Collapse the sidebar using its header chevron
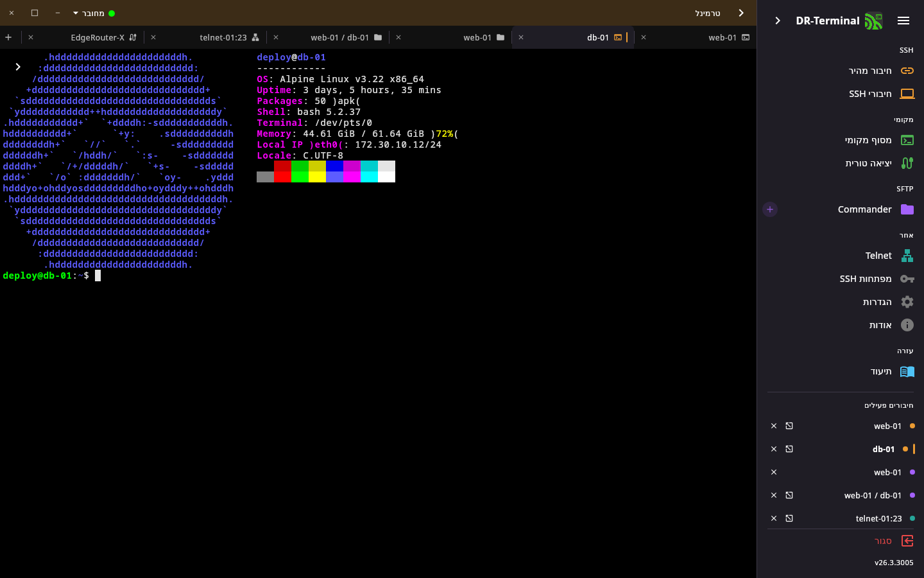Viewport: 924px width, 578px height. [778, 21]
